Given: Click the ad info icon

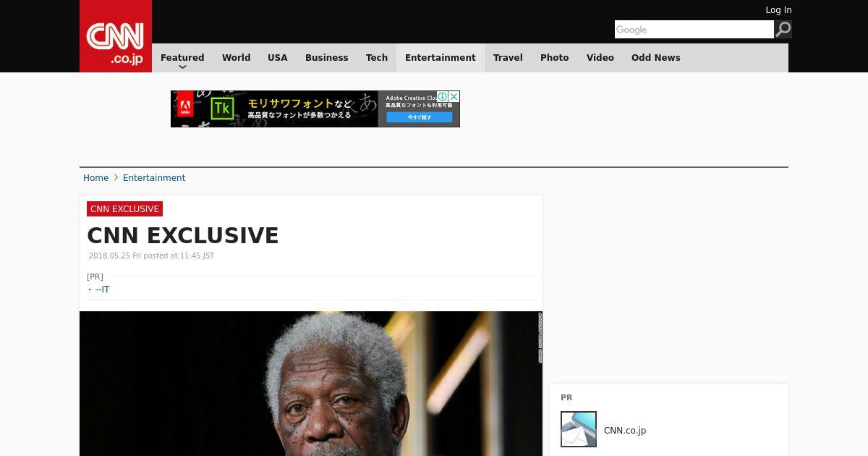Looking at the screenshot, I should coord(443,96).
